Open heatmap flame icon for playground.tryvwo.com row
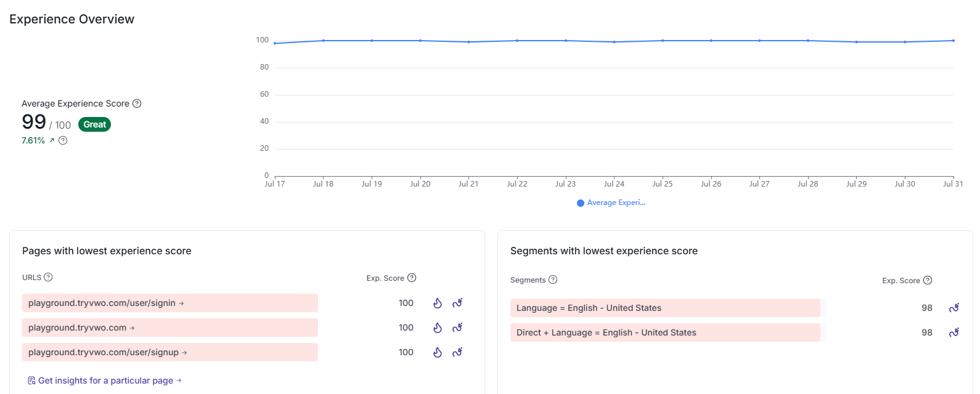Image resolution: width=980 pixels, height=394 pixels. coord(438,328)
